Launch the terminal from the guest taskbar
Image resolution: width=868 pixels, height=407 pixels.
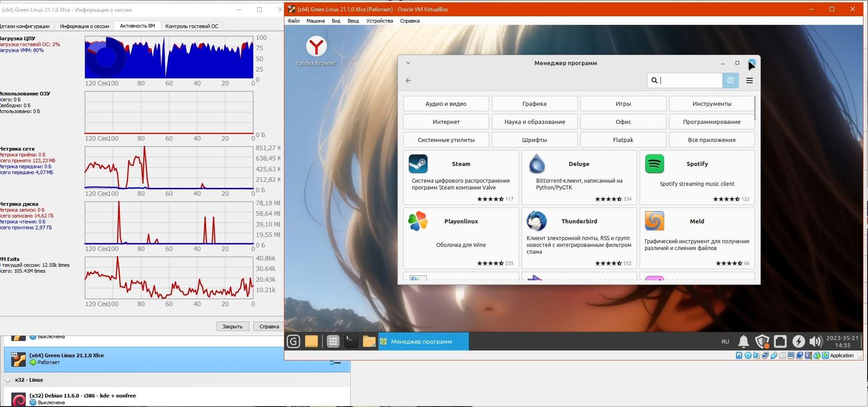click(x=351, y=341)
